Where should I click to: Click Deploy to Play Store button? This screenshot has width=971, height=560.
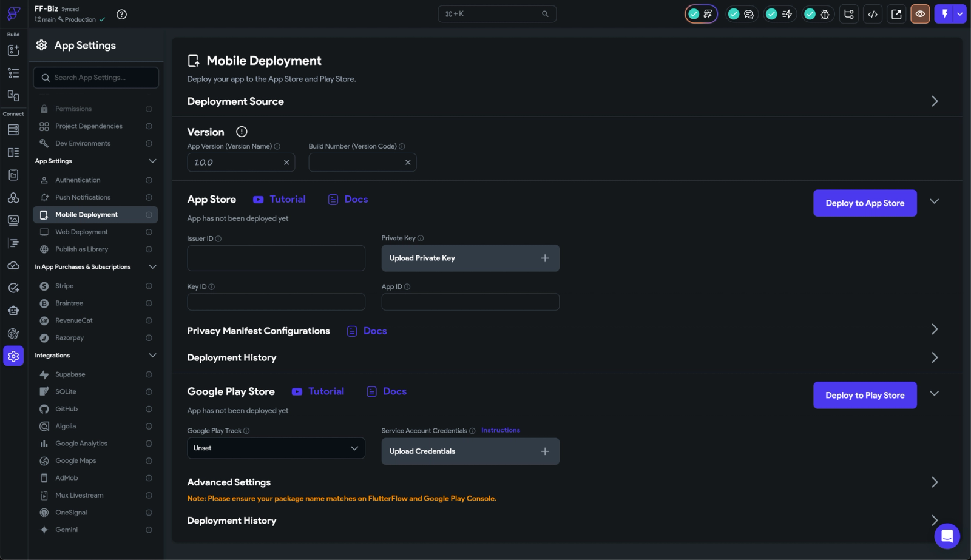[865, 395]
